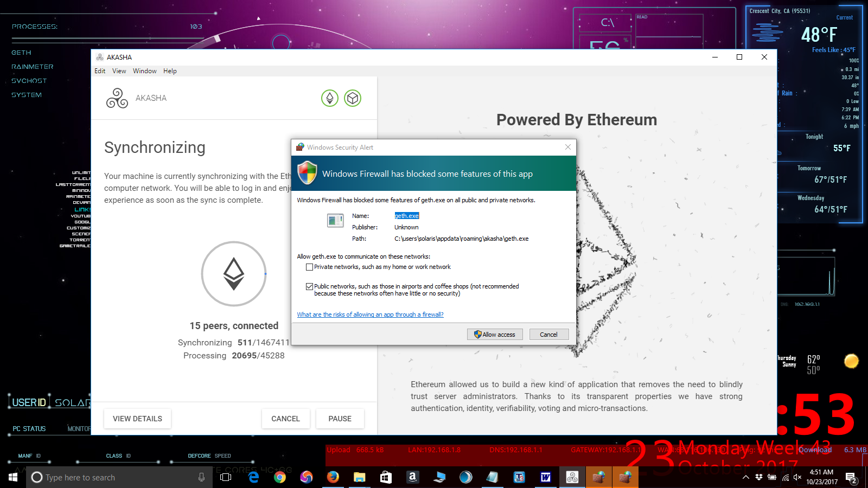Open the Window menu in AKASHA
This screenshot has width=868, height=488.
145,71
